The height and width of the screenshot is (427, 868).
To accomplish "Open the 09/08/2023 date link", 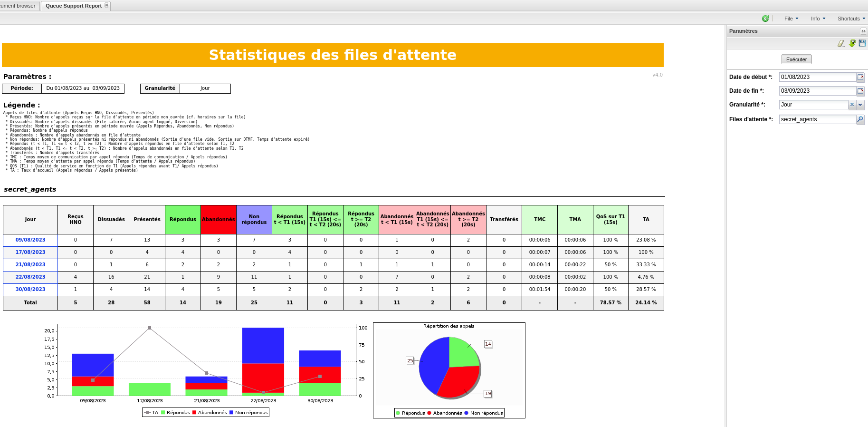I will click(30, 240).
